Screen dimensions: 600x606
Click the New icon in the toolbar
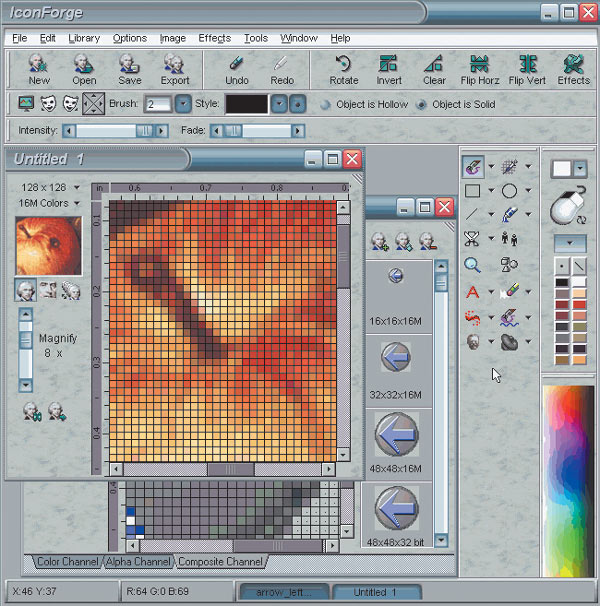[39, 69]
